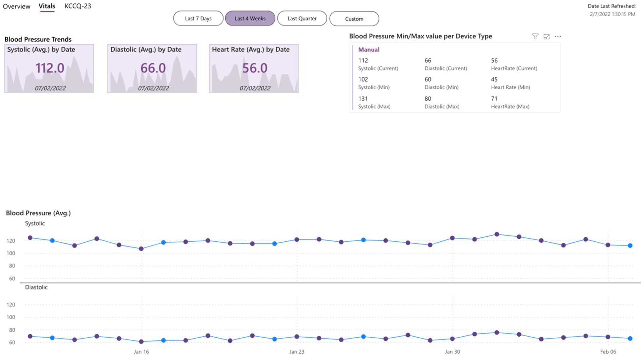
Task: Select the Last 4 Weeks range button
Action: pyautogui.click(x=250, y=18)
